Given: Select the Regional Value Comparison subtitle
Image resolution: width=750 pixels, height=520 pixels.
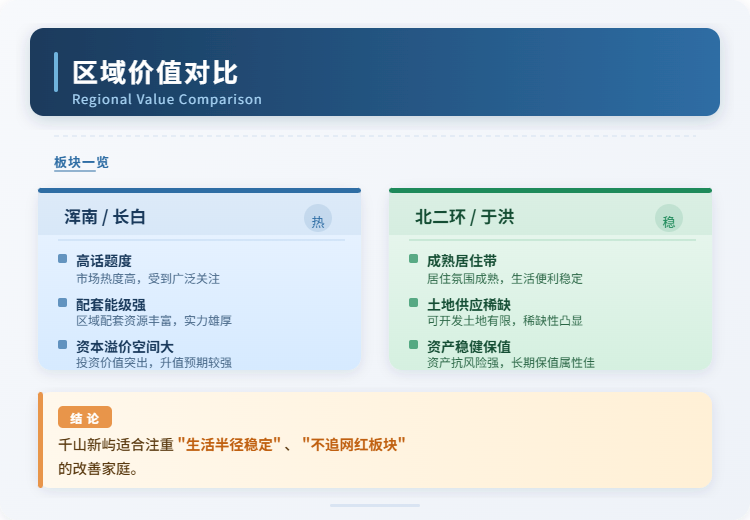Looking at the screenshot, I should pyautogui.click(x=167, y=99).
